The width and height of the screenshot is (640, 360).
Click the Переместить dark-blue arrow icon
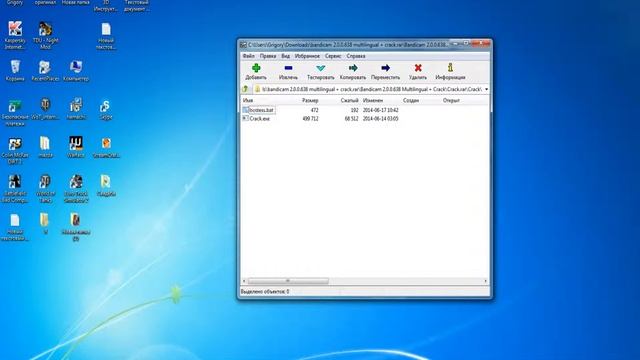point(385,68)
